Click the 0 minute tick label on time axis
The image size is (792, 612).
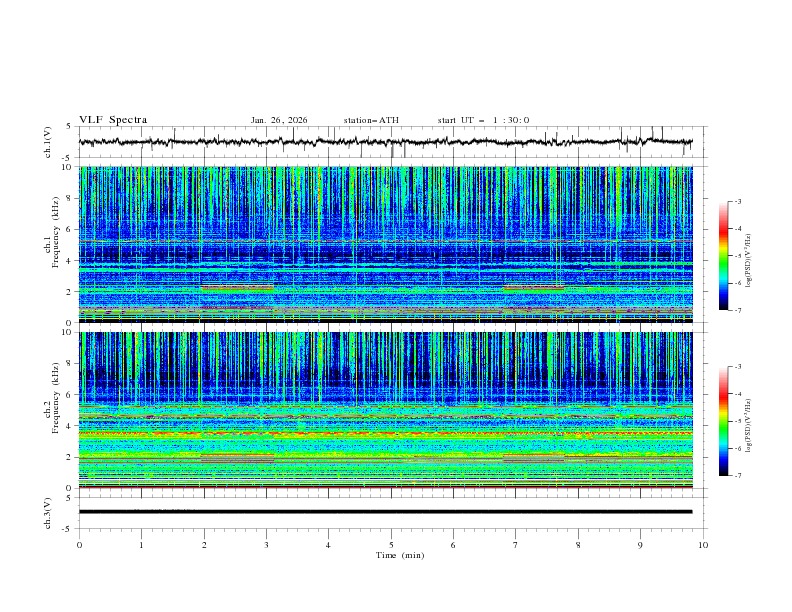(x=79, y=545)
